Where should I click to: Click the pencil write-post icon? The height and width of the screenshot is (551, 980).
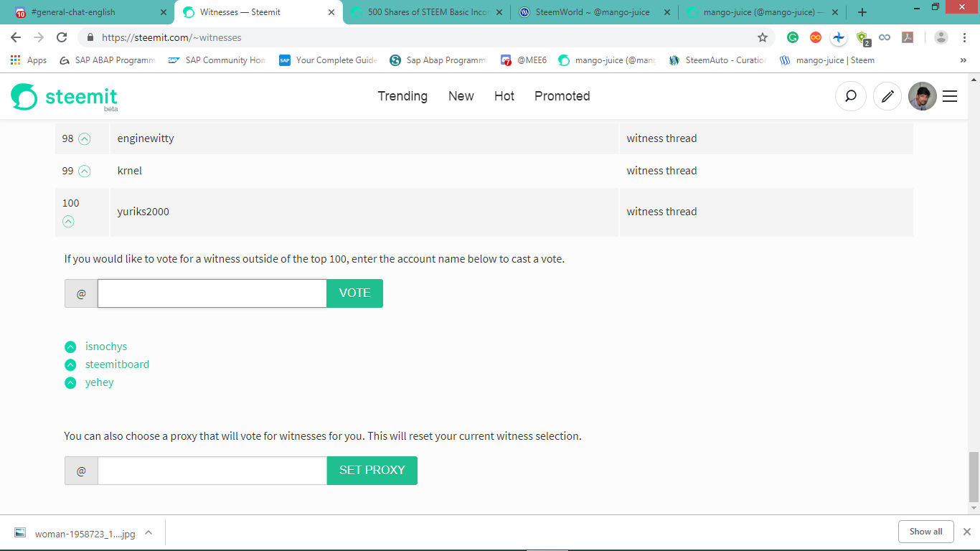[x=887, y=96]
